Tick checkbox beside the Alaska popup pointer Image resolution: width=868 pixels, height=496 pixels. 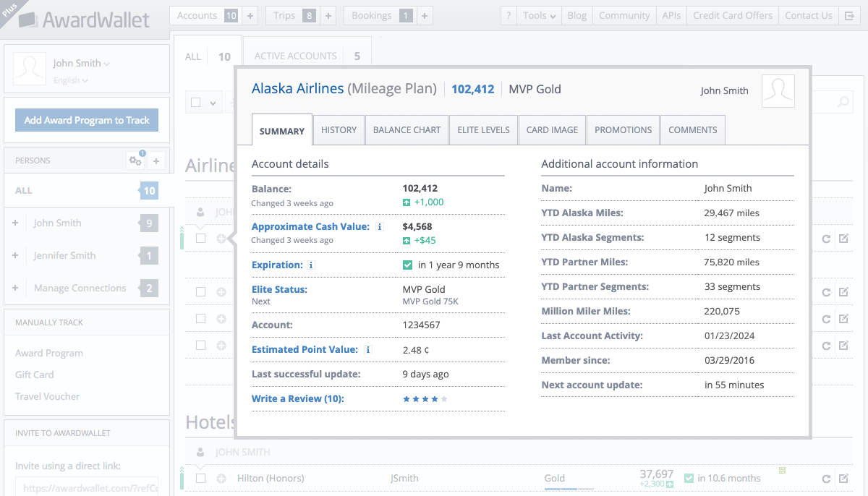click(x=201, y=238)
